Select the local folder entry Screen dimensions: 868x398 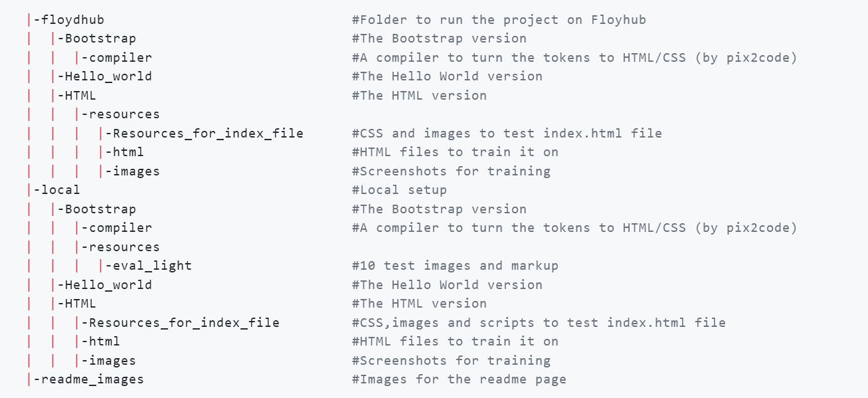tap(60, 190)
